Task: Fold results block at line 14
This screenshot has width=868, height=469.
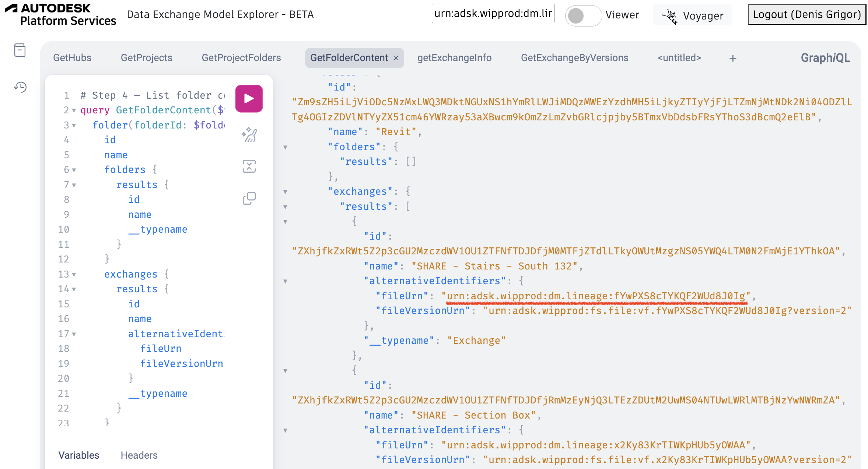Action: (x=74, y=289)
